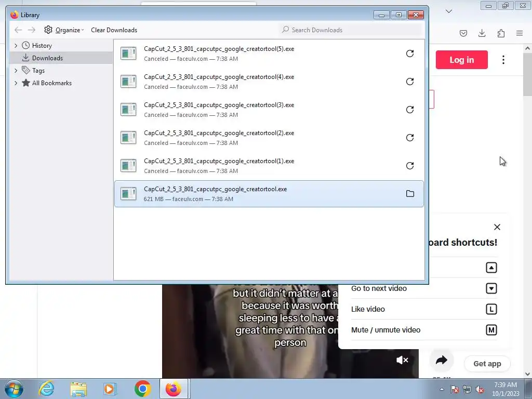Click the muted volume tray icon
The height and width of the screenshot is (399, 532).
[x=480, y=390]
